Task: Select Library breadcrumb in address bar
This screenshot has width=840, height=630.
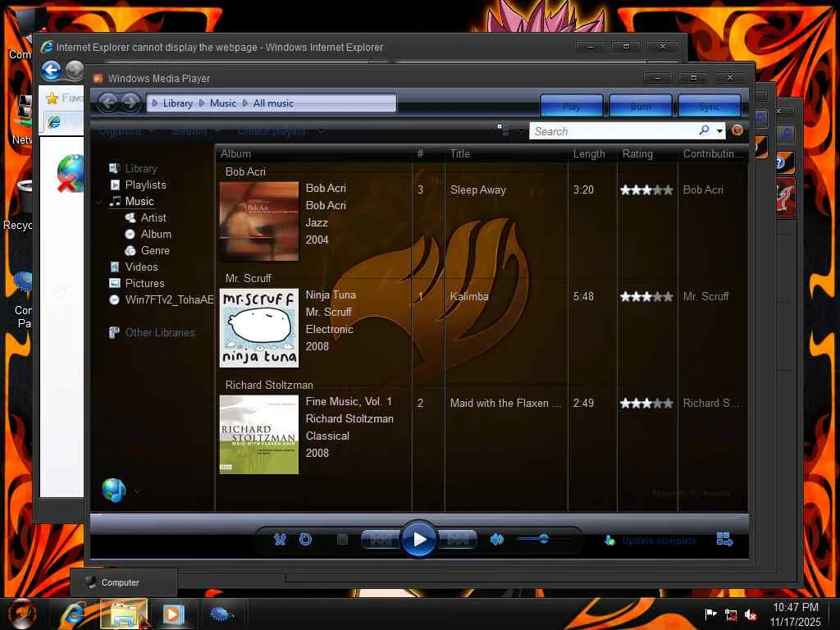Action: [x=177, y=103]
